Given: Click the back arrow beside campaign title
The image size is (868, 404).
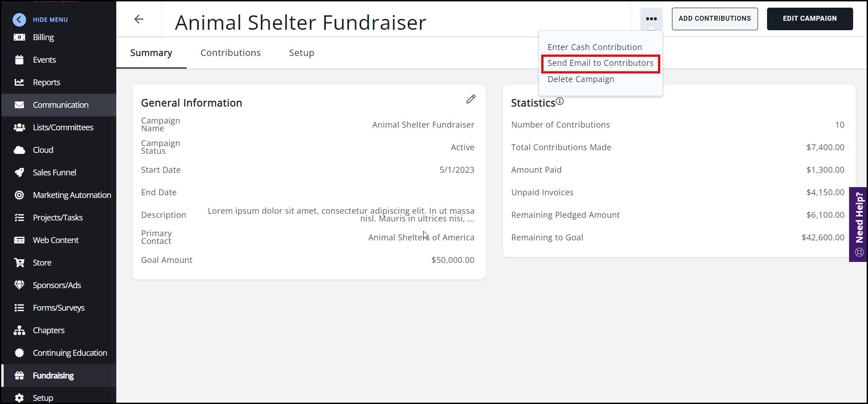Looking at the screenshot, I should point(139,19).
